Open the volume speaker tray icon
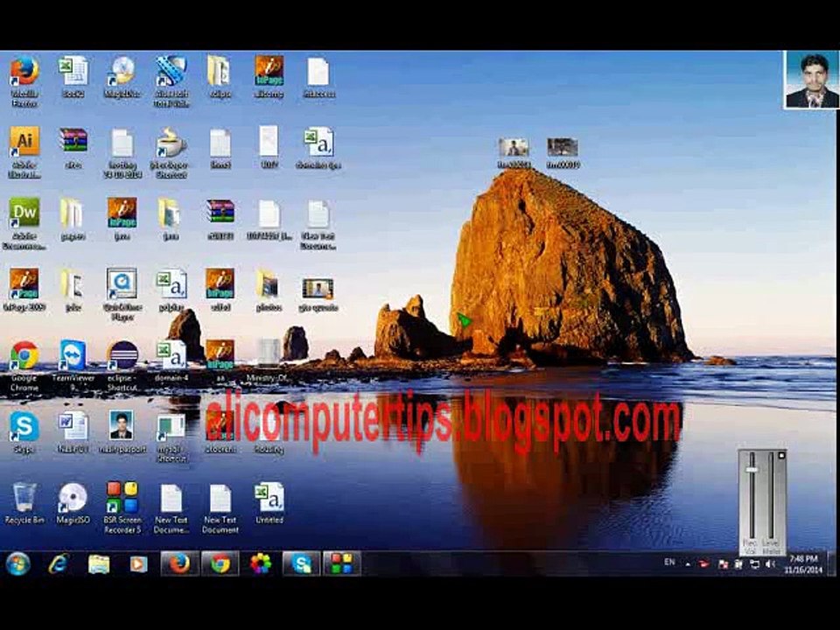 770,564
